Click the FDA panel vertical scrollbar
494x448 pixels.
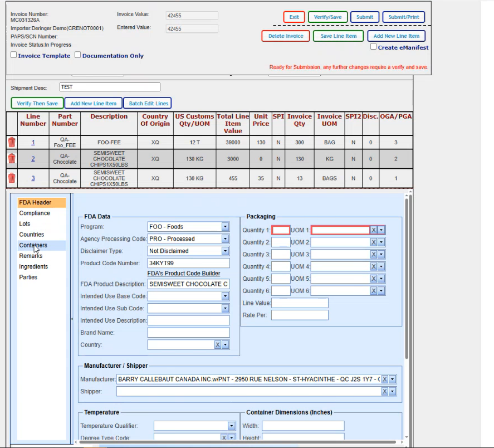407,279
